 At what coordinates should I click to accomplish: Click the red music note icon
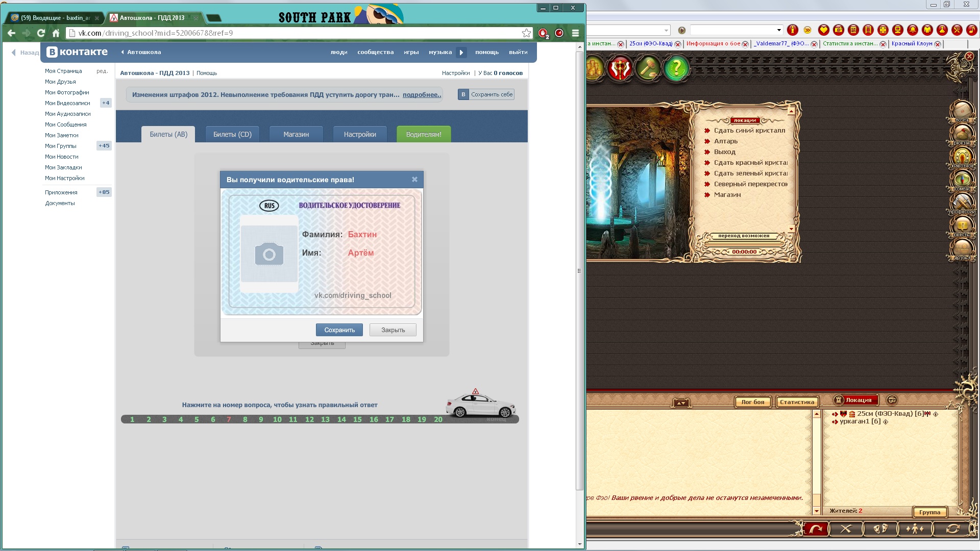point(971,30)
